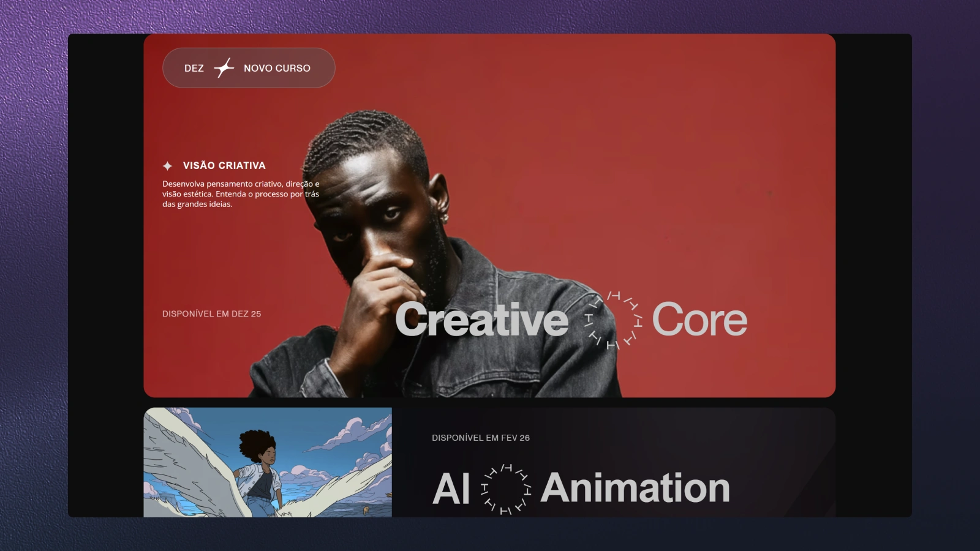980x551 pixels.
Task: Open the Creative Core course title
Action: 571,320
